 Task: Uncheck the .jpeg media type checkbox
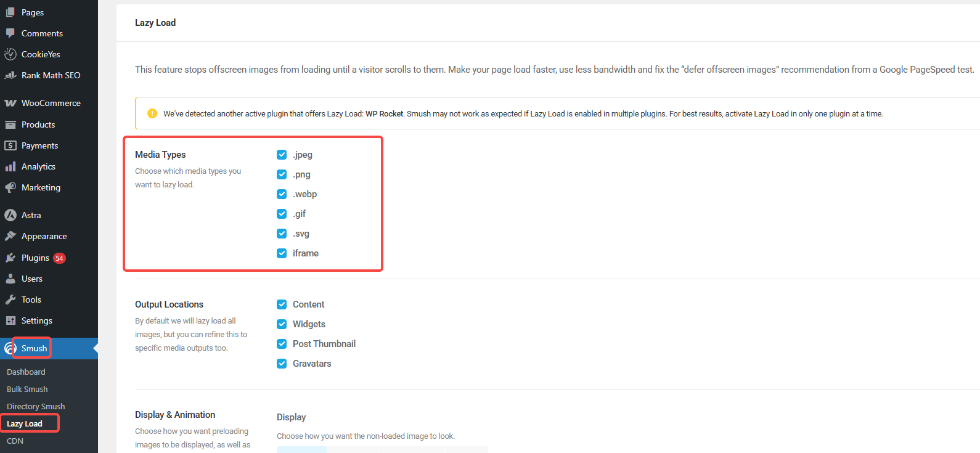[x=282, y=155]
